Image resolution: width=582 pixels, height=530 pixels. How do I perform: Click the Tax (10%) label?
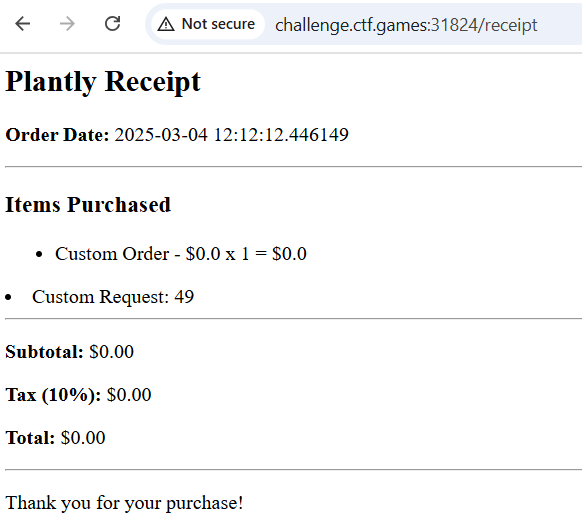click(53, 395)
